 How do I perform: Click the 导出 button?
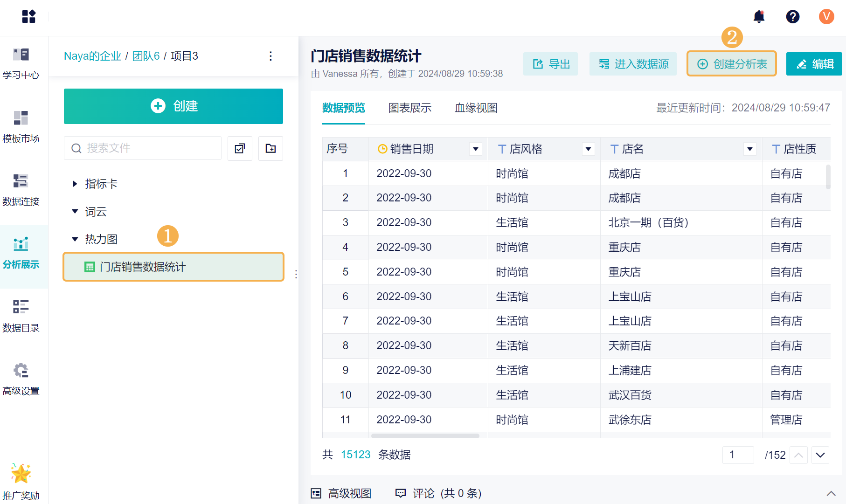coord(551,64)
